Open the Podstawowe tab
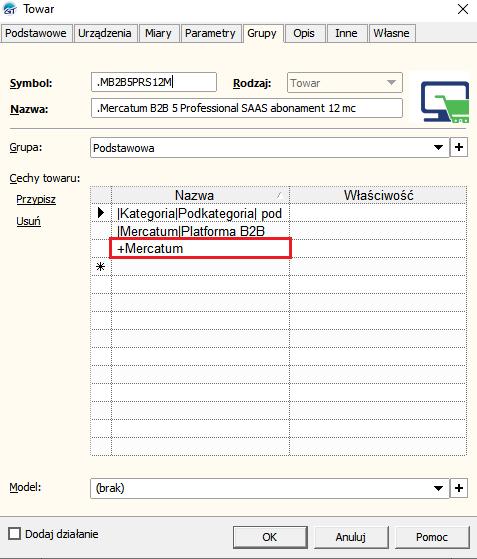Viewport: 477px width, 559px height. [x=36, y=33]
